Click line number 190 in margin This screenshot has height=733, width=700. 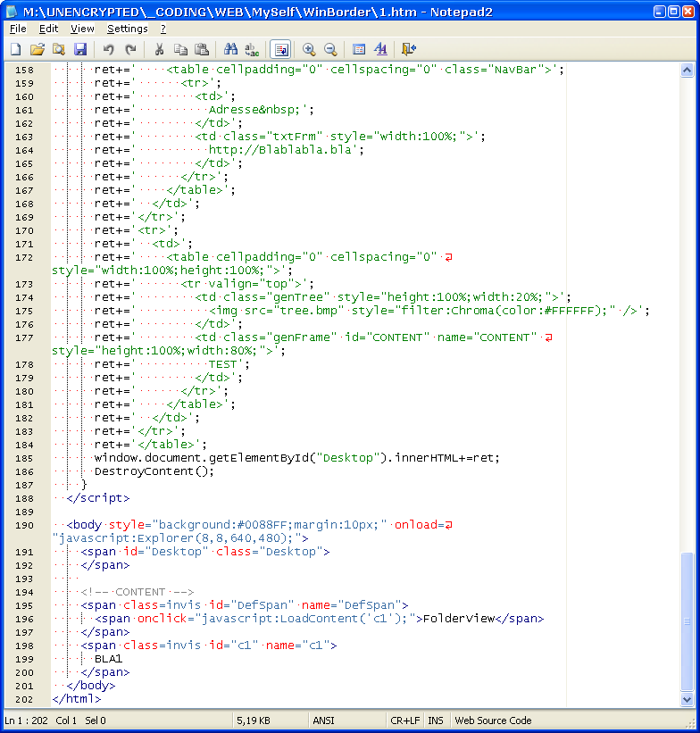click(x=24, y=526)
